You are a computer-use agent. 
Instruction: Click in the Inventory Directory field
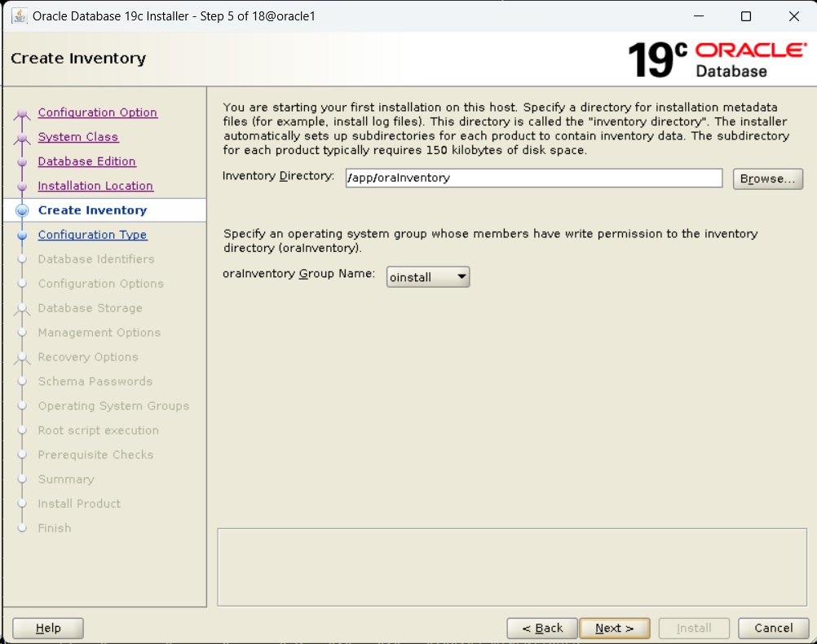coord(533,178)
